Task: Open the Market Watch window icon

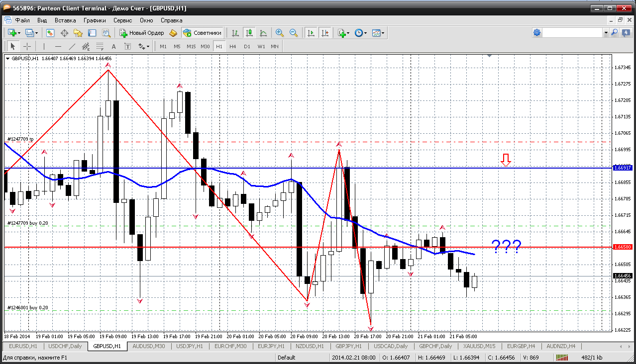Action: point(50,33)
